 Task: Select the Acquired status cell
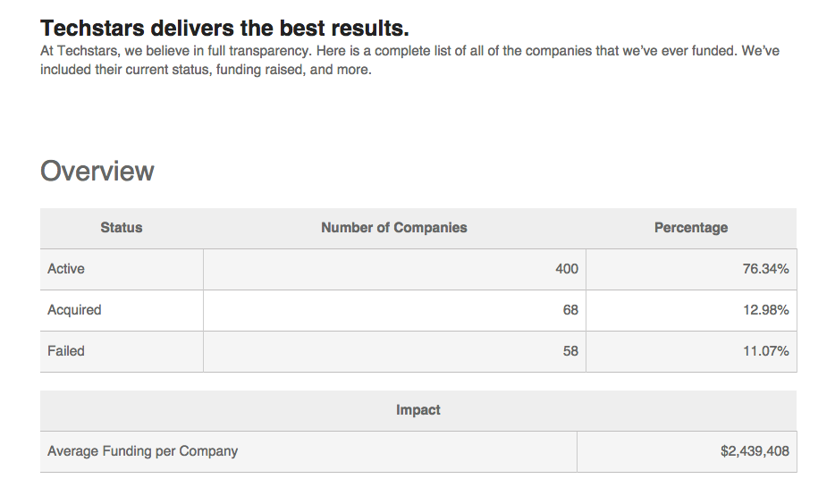pos(74,310)
